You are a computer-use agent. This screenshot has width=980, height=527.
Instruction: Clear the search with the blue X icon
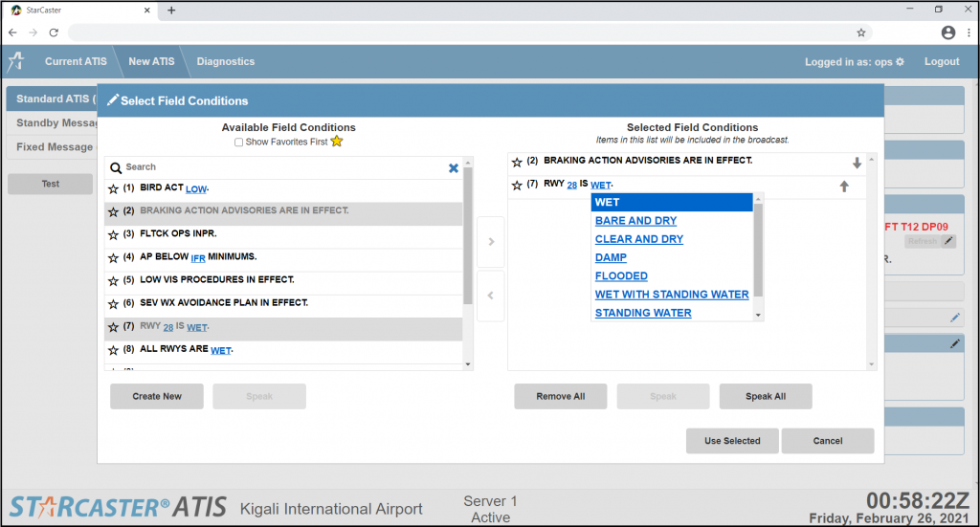pyautogui.click(x=454, y=167)
